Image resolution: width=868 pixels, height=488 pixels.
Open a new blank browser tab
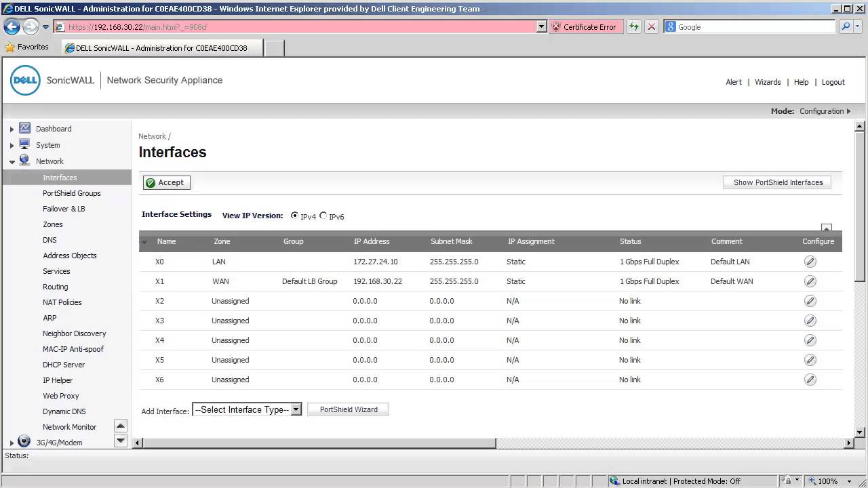tap(274, 48)
